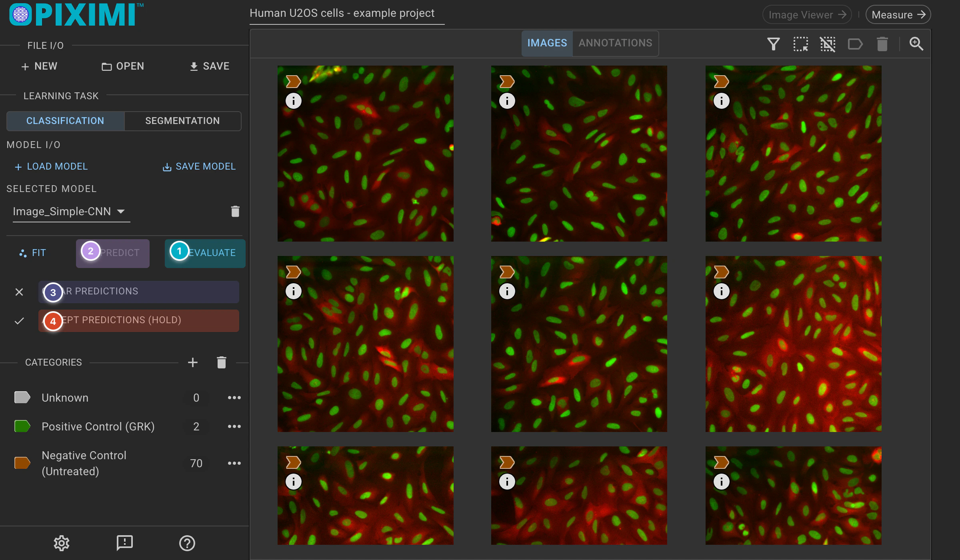Image resolution: width=960 pixels, height=560 pixels.
Task: Click the count 70 for Negative Control
Action: point(196,463)
